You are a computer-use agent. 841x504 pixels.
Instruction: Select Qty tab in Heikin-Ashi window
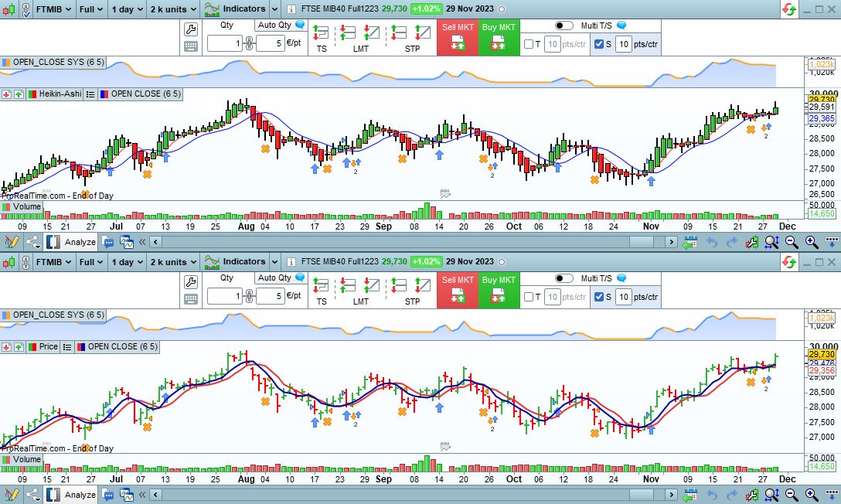point(227,25)
